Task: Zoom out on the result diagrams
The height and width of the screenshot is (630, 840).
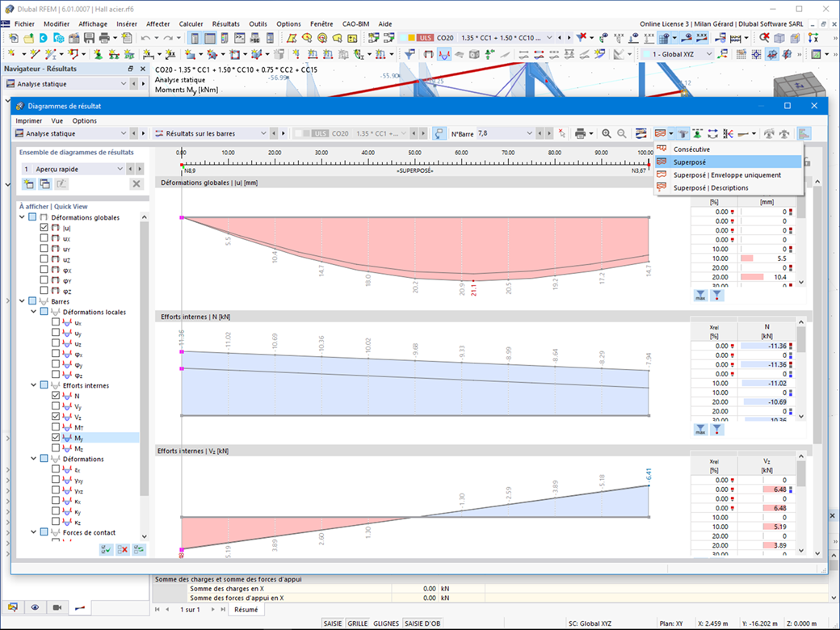Action: click(x=621, y=133)
